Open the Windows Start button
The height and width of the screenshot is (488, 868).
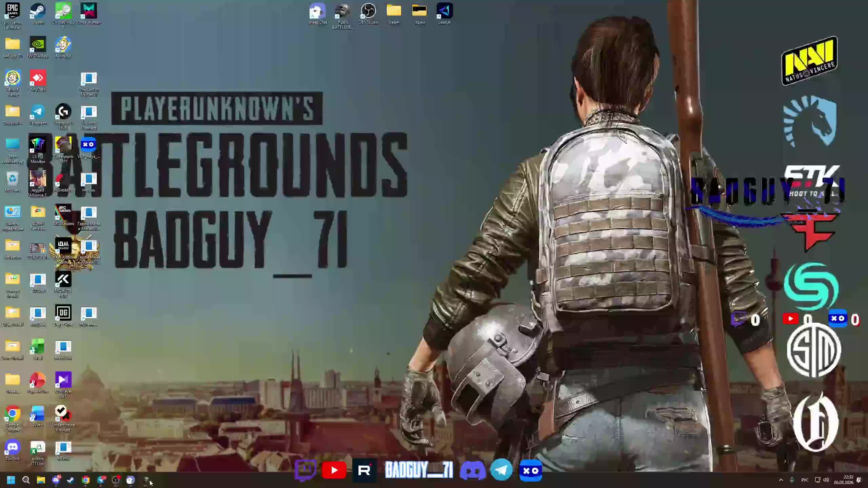(x=11, y=480)
